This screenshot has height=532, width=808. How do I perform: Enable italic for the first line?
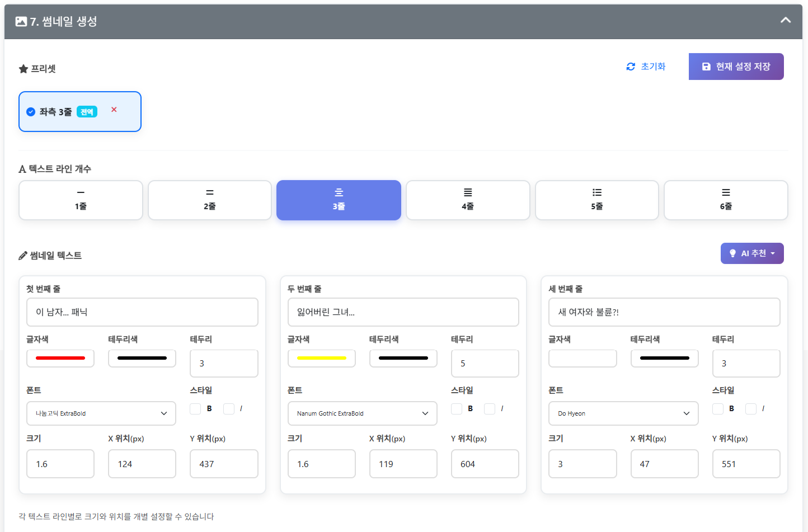click(228, 409)
